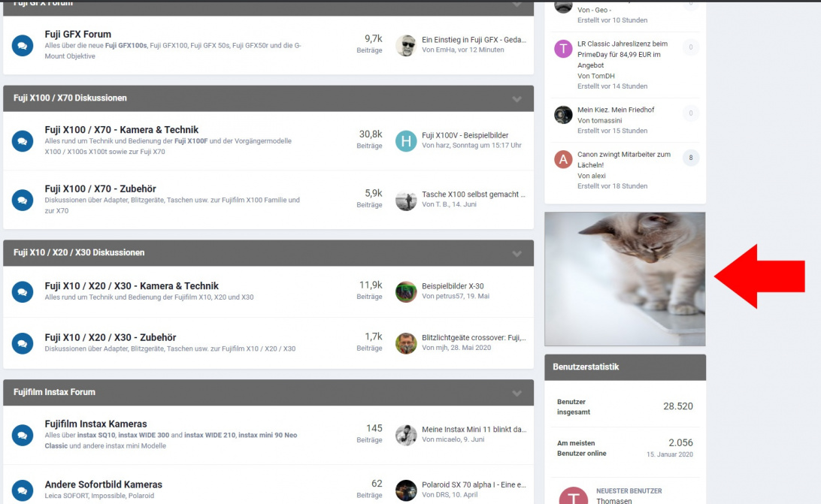Screen dimensions: 821x504
Task: Click the 8 replies count badge
Action: coord(691,158)
